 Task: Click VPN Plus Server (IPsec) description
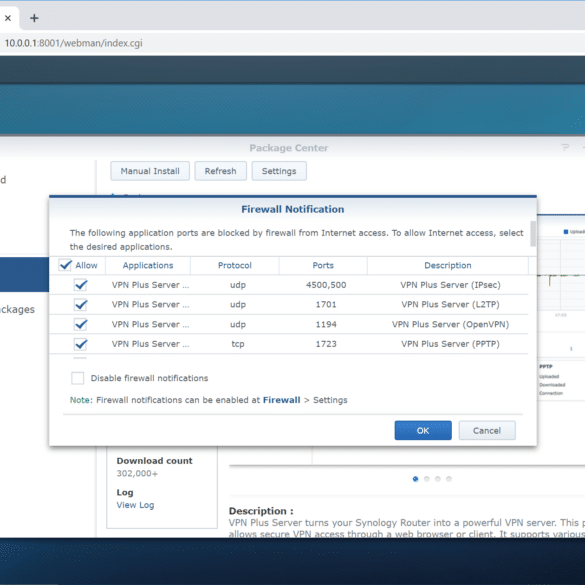coord(450,285)
